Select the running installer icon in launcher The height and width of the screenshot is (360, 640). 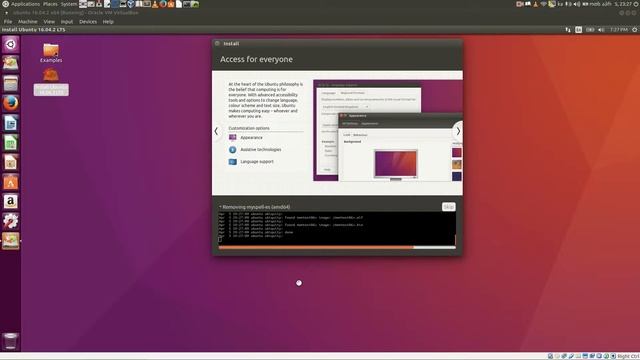pos(11,240)
